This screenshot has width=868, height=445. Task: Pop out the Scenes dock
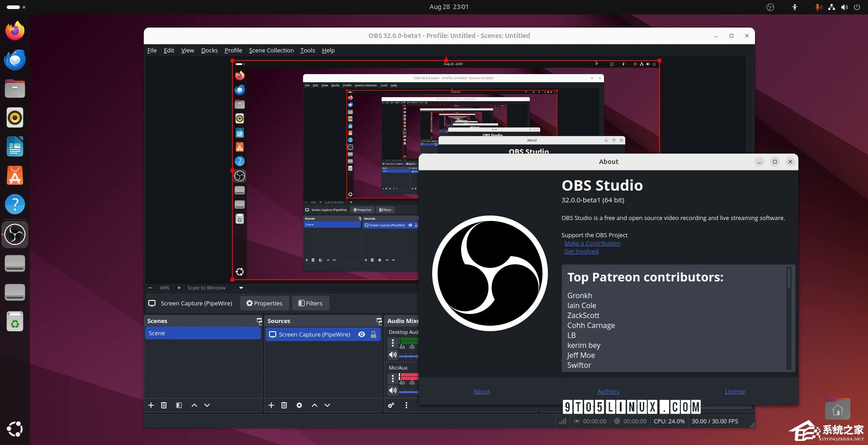pyautogui.click(x=259, y=321)
